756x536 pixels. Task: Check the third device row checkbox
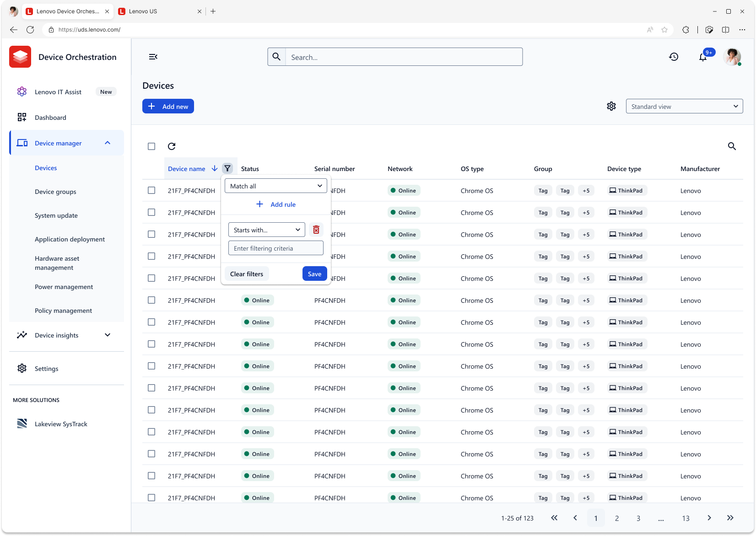[151, 234]
